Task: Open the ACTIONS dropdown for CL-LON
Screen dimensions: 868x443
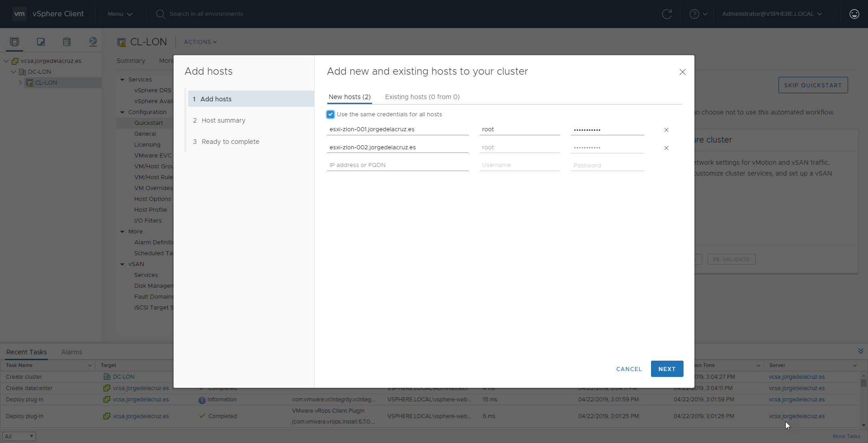Action: click(x=200, y=42)
